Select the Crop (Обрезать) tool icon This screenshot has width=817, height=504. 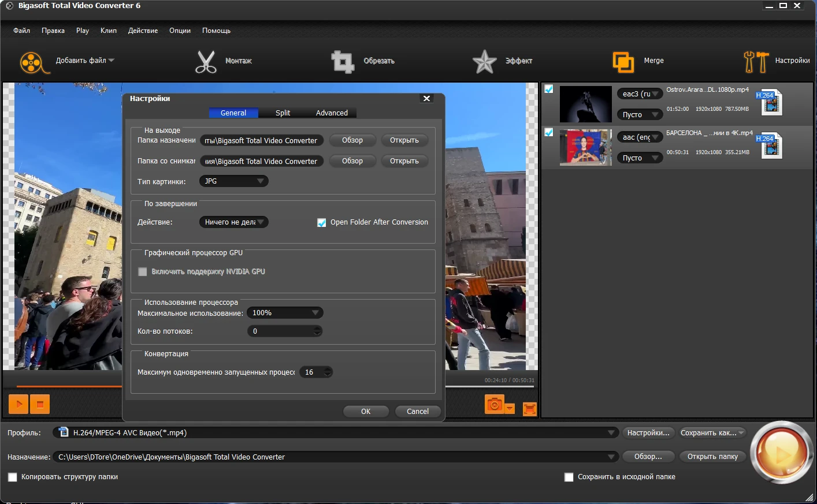coord(342,62)
